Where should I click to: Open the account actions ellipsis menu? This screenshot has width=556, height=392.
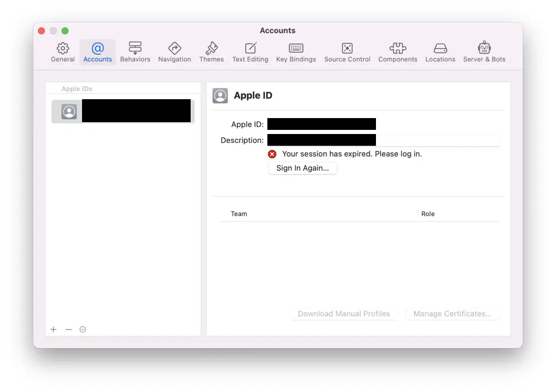(83, 329)
